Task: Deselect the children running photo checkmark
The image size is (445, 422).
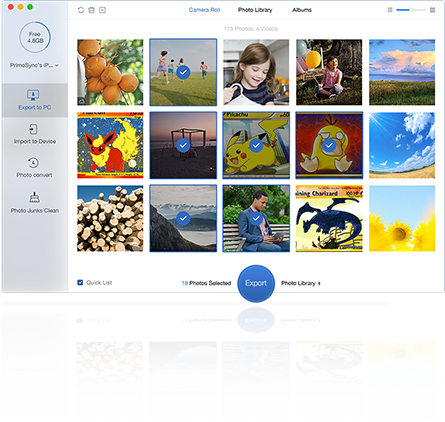Action: (183, 72)
